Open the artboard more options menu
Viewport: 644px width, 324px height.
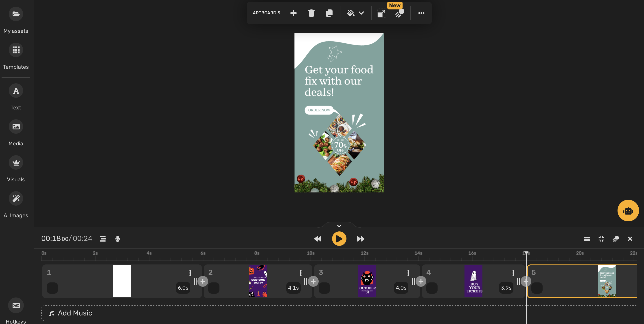click(x=421, y=13)
